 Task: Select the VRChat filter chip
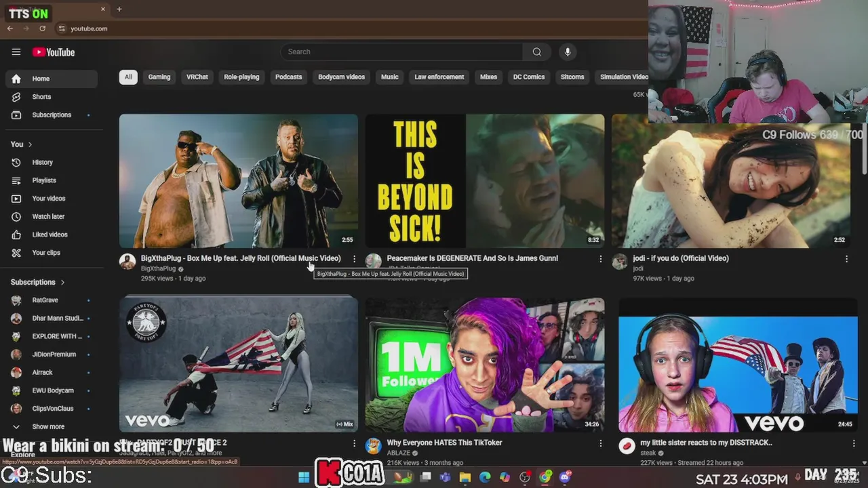click(197, 77)
